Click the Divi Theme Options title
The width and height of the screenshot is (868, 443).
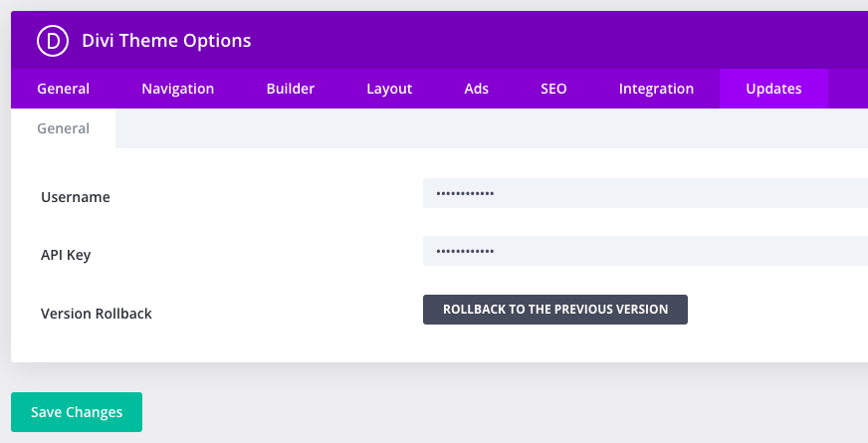click(x=166, y=41)
